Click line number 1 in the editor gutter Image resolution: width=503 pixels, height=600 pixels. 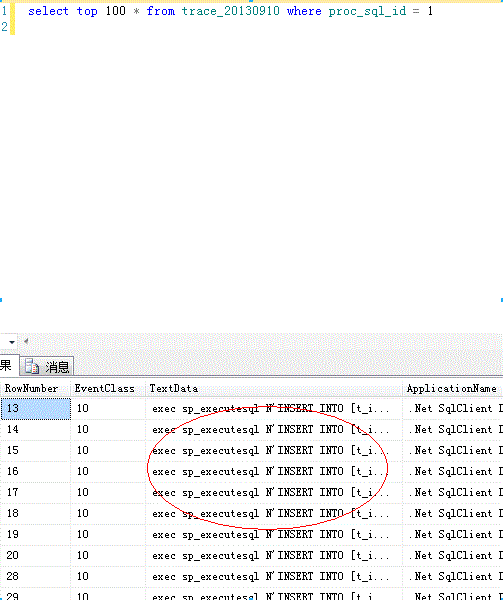(x=4, y=11)
